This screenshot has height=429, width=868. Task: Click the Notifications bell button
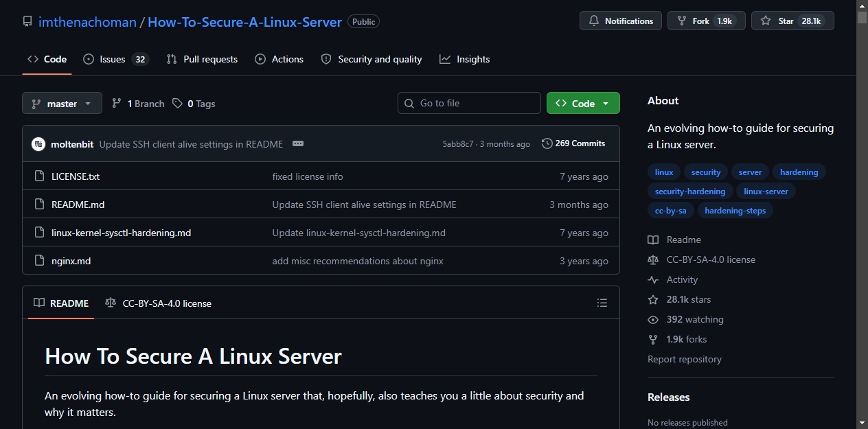pyautogui.click(x=621, y=21)
